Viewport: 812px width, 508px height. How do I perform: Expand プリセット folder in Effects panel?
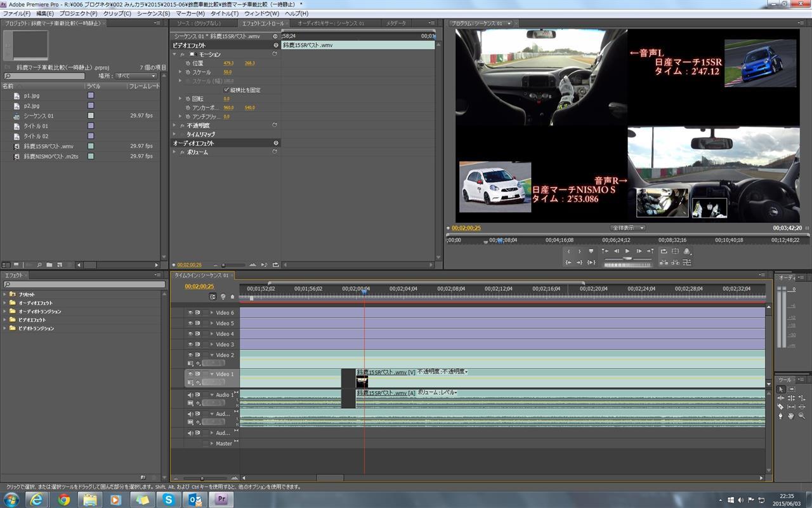(x=4, y=295)
